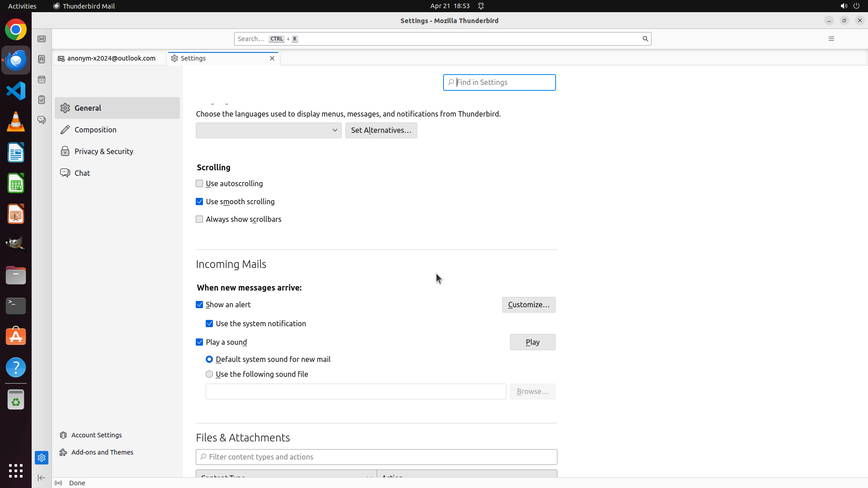868x488 pixels.
Task: Click the Customize... alert button
Action: pyautogui.click(x=528, y=305)
